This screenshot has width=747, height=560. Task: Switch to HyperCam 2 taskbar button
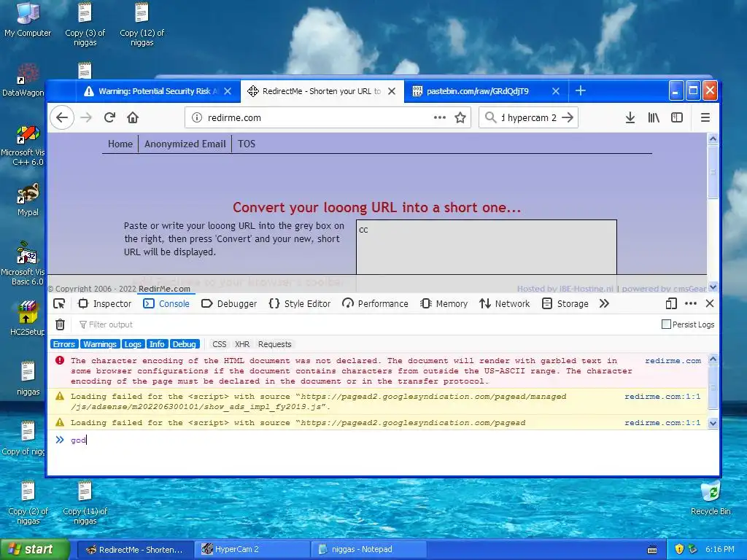point(252,549)
